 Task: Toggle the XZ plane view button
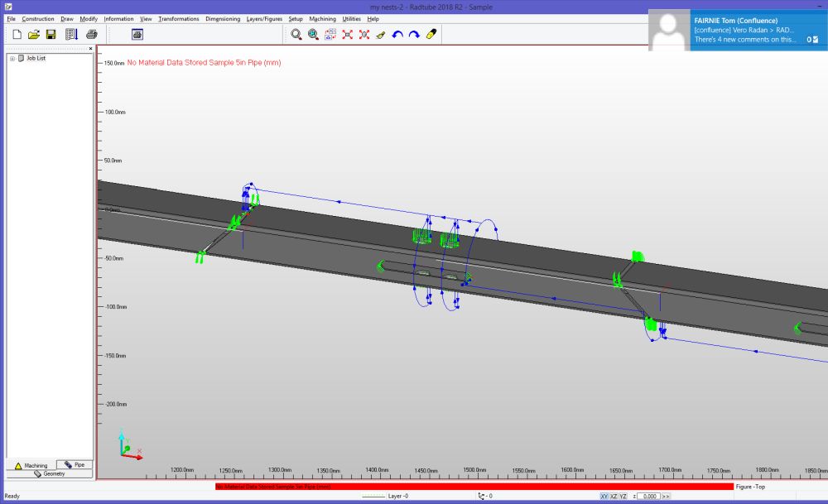pos(614,496)
